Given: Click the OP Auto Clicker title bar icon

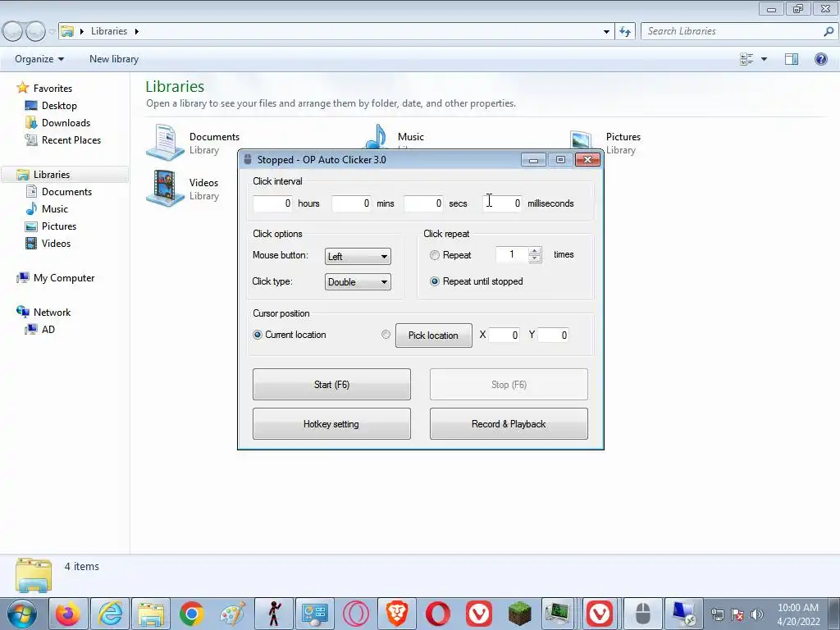Looking at the screenshot, I should coord(248,160).
